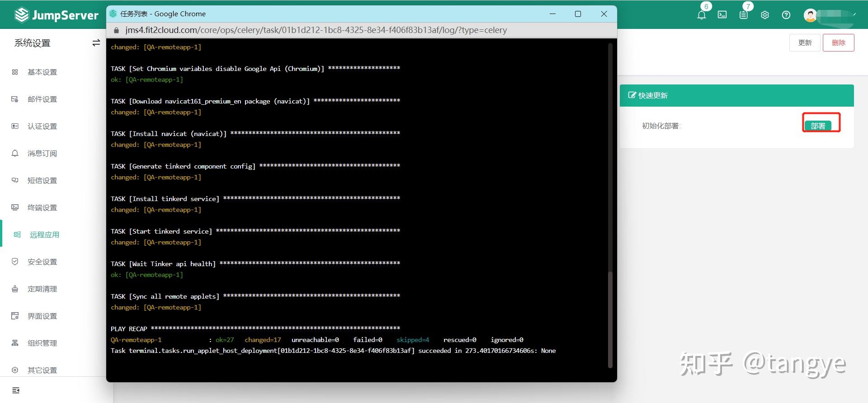Click the 邮件设置 envelope icon
The height and width of the screenshot is (403, 868).
tap(15, 99)
